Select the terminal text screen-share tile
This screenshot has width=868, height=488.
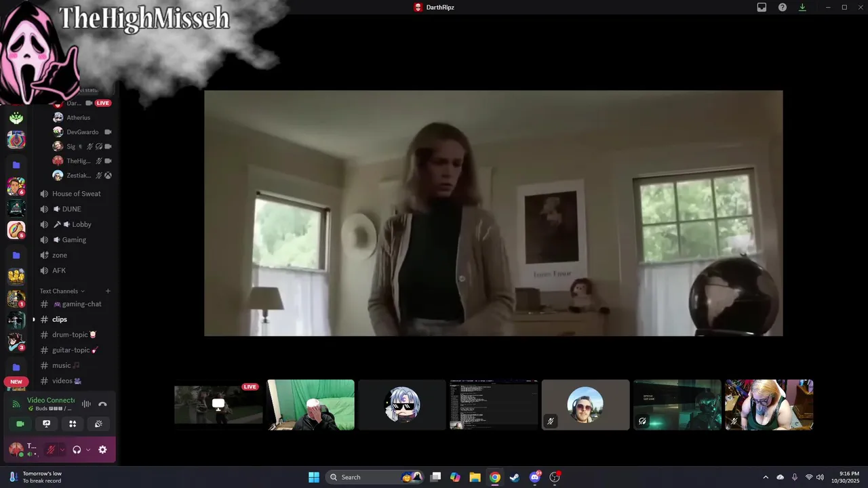[494, 405]
